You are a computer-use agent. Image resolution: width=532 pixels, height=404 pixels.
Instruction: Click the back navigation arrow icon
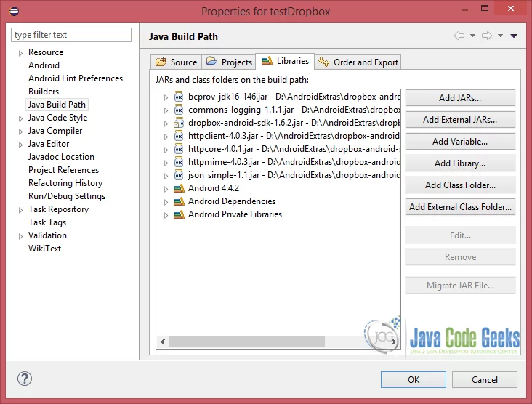(459, 36)
